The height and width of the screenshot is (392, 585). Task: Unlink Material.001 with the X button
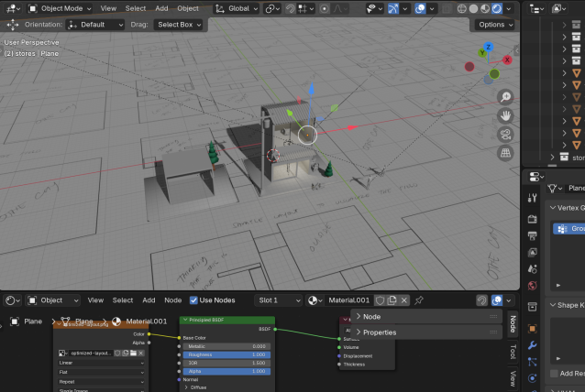coord(403,300)
